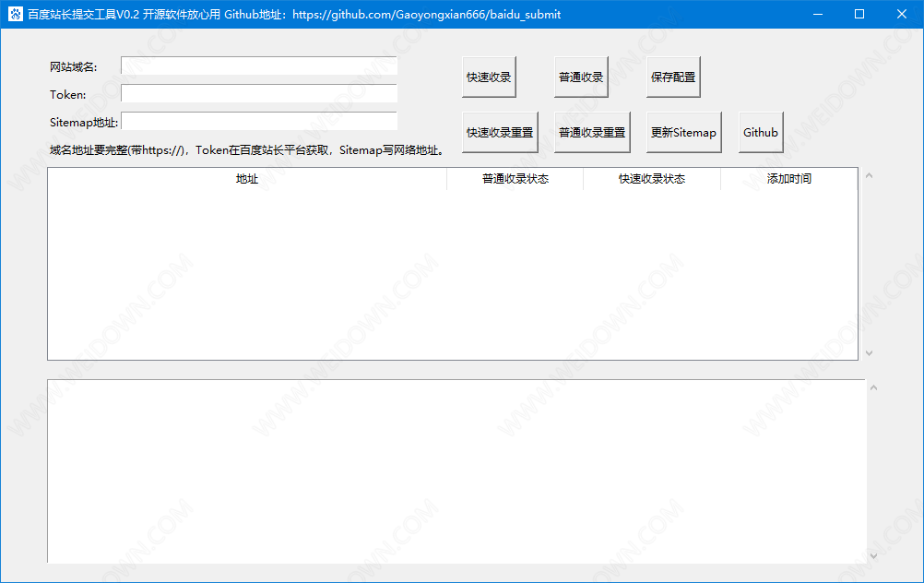Focus the Sitemap地址 input field
This screenshot has width=924, height=583.
tap(259, 121)
